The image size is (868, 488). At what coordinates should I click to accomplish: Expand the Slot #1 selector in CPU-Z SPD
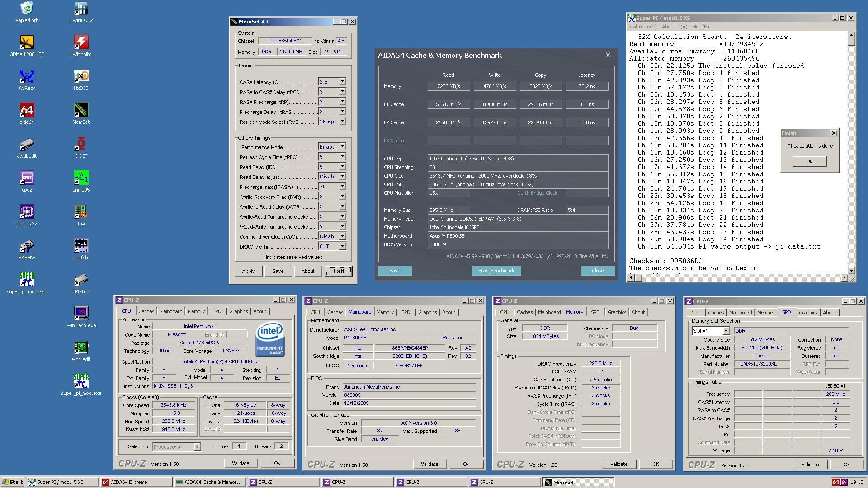click(x=726, y=331)
